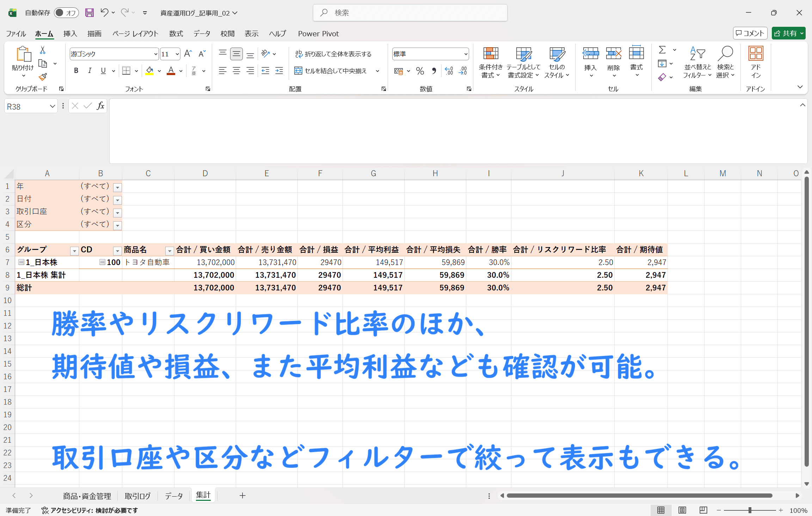
Task: Click the コメント comments button
Action: pos(750,33)
